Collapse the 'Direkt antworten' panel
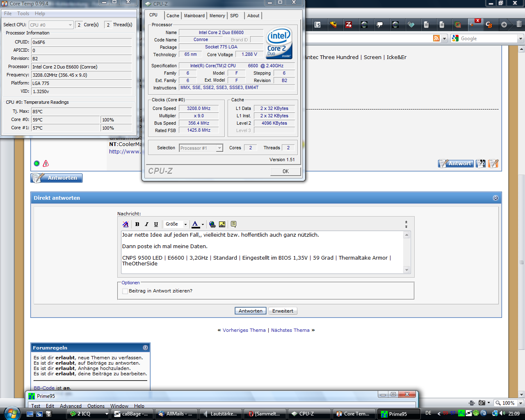Viewport: 525px width, 420px height. [495, 198]
